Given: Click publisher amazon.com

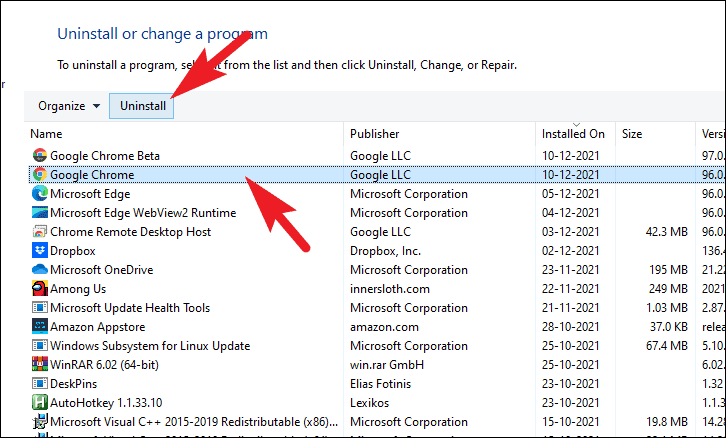Looking at the screenshot, I should (384, 326).
